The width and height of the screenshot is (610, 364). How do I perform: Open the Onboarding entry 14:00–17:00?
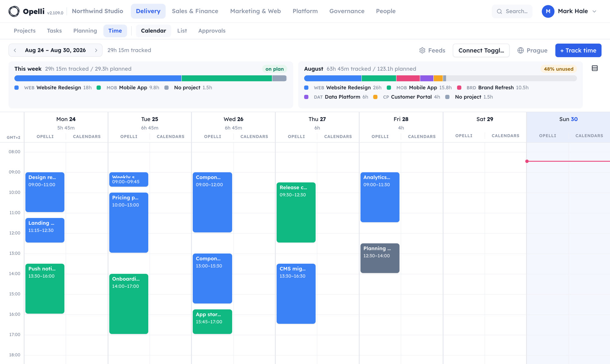(x=129, y=304)
